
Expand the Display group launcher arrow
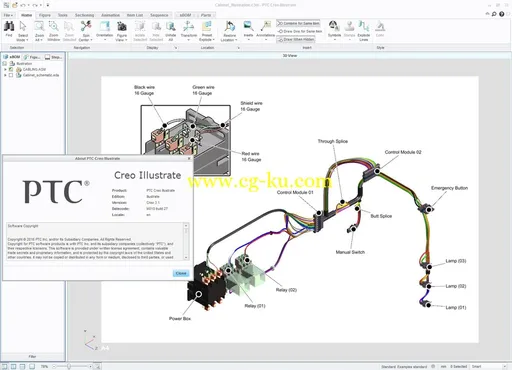pyautogui.click(x=176, y=48)
